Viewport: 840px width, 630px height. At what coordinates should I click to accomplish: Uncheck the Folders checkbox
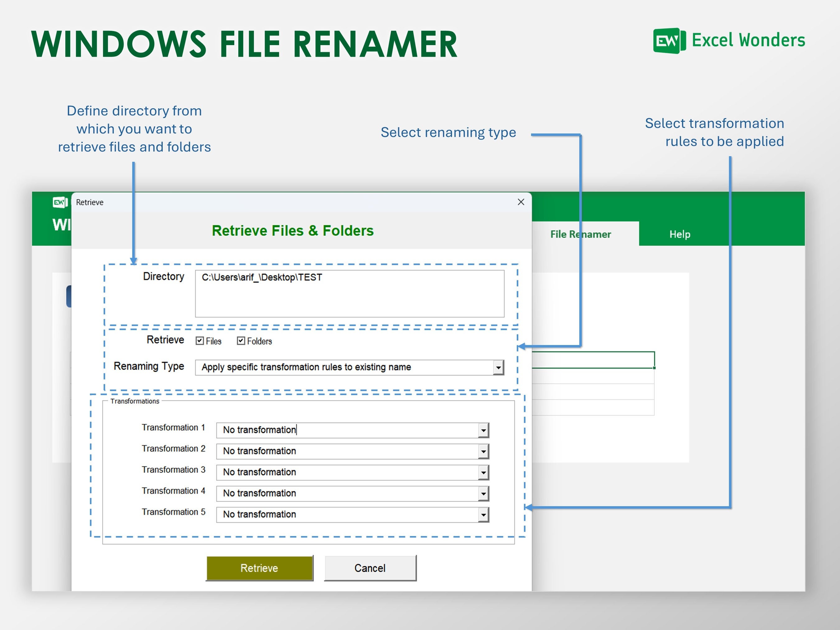click(241, 341)
